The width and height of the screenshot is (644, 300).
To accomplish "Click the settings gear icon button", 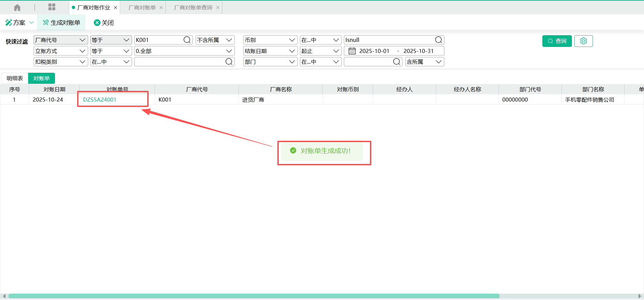I will click(583, 41).
